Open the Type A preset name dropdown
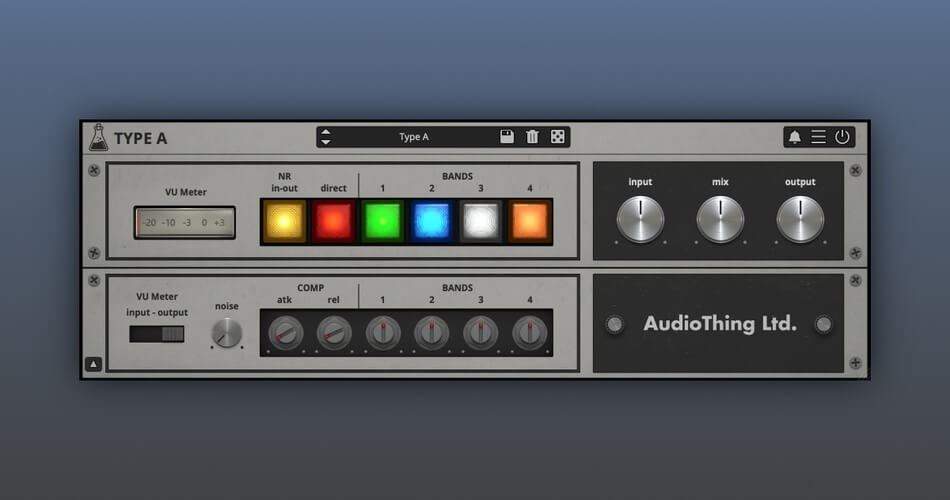This screenshot has width=950, height=500. [414, 137]
